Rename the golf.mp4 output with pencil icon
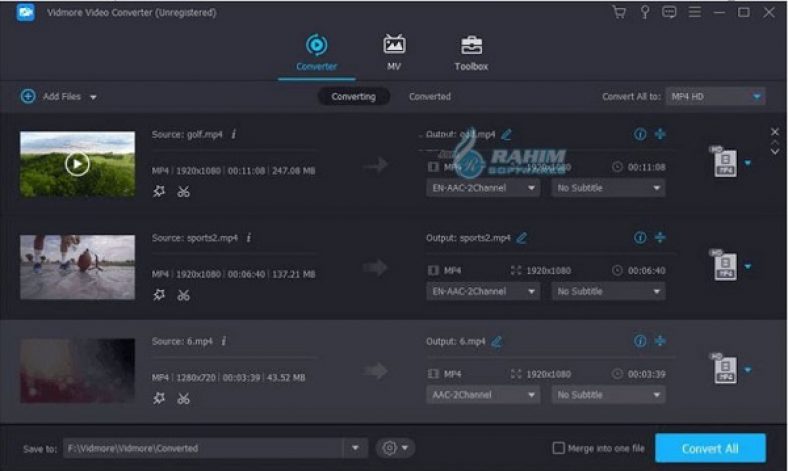This screenshot has height=471, width=788. click(506, 134)
